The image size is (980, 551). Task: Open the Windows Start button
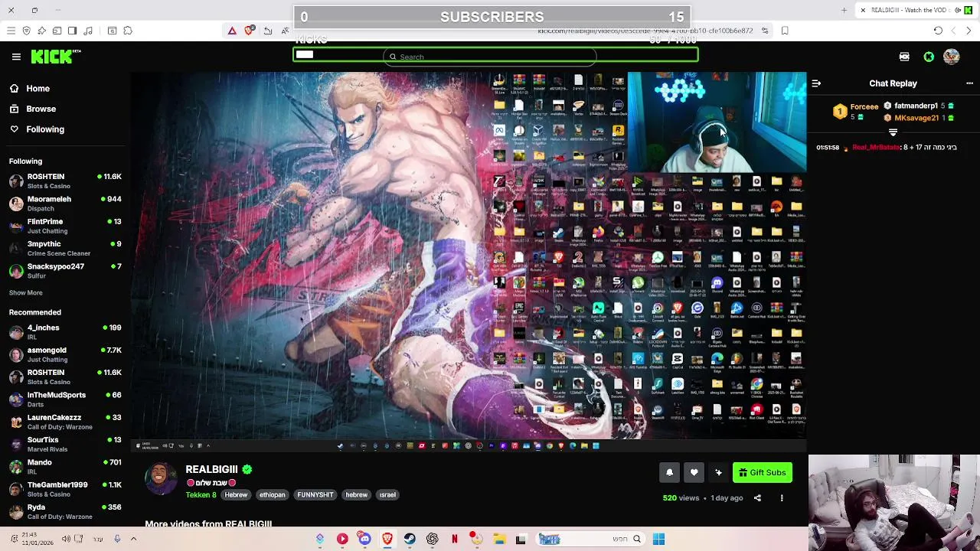(658, 539)
